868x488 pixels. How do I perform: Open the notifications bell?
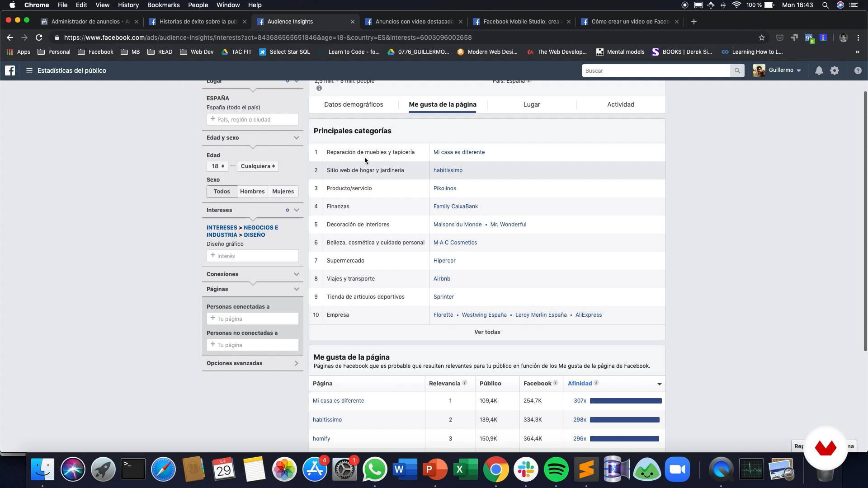coord(819,70)
